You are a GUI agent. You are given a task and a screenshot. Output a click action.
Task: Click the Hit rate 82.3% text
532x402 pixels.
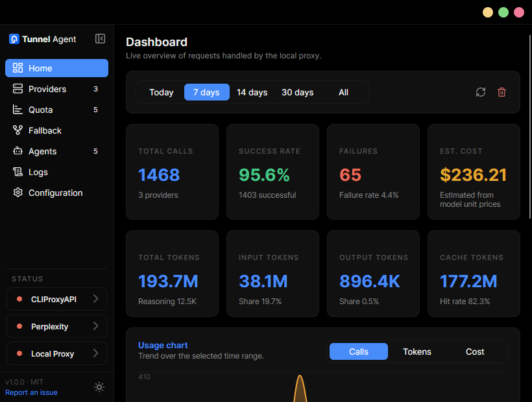465,301
